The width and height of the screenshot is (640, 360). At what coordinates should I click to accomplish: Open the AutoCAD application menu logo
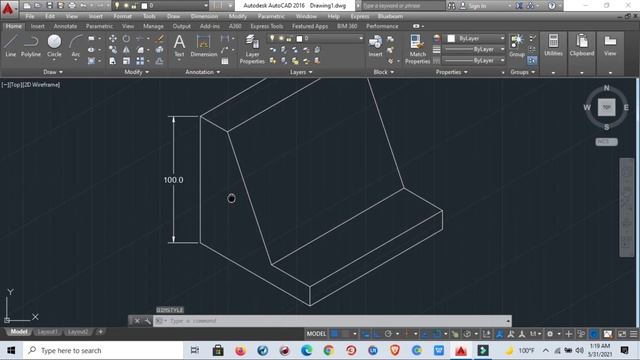pyautogui.click(x=8, y=8)
